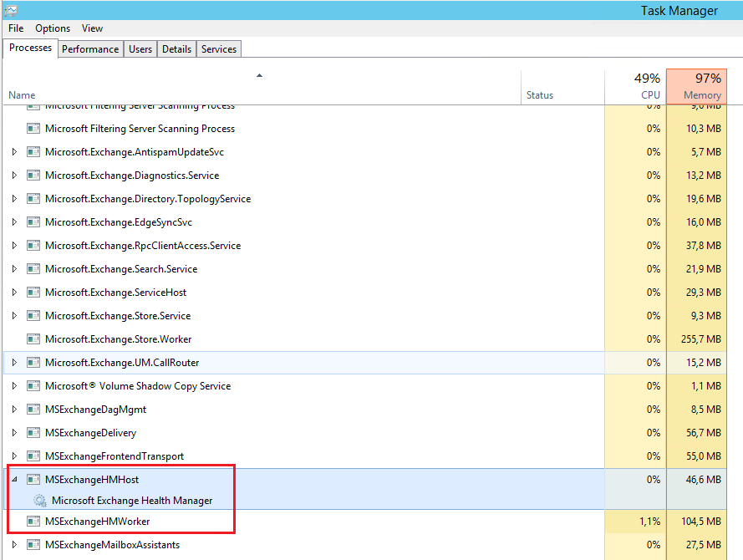Click the Microsoft Exchange Health Manager gear icon
Image resolution: width=743 pixels, height=560 pixels.
[x=40, y=501]
